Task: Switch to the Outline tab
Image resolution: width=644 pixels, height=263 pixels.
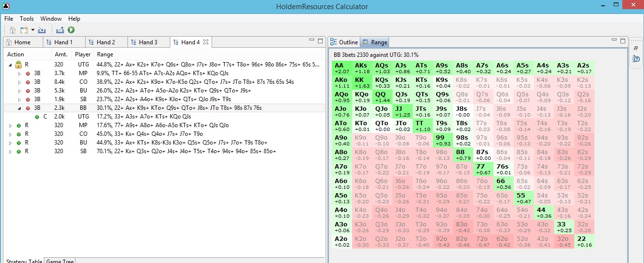Action: tap(344, 42)
